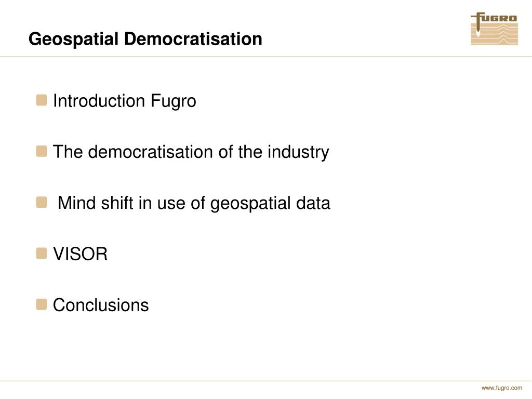Select bullet marker beside Introduction Fugro

[x=41, y=100]
